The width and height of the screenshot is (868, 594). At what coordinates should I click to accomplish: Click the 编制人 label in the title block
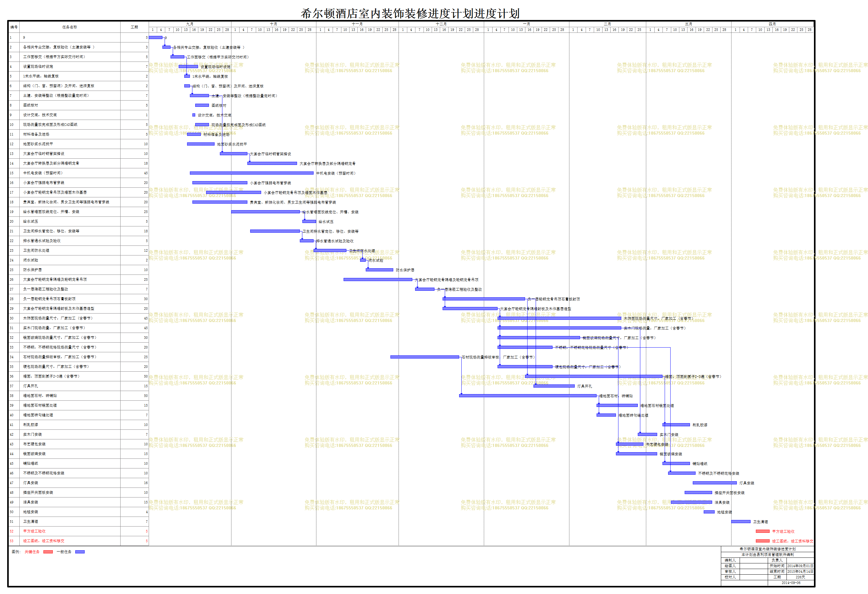click(x=730, y=560)
